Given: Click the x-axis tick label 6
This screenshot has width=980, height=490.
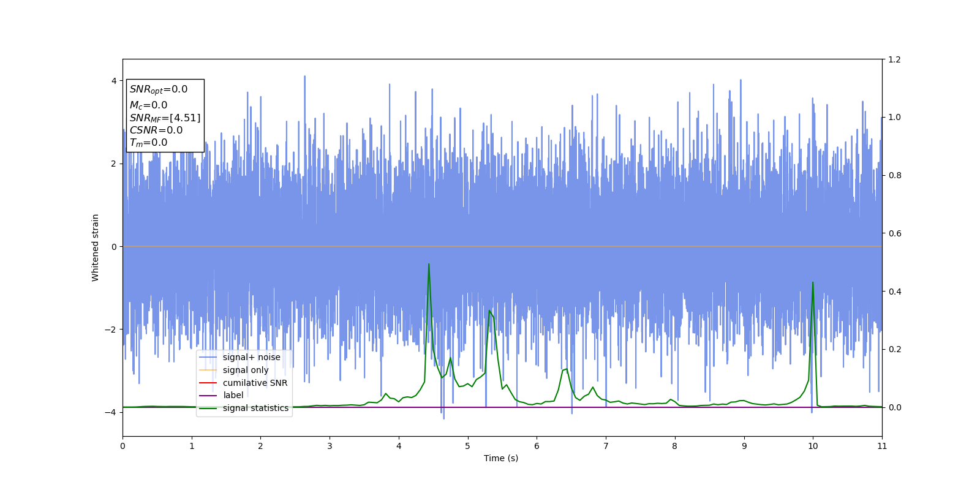Looking at the screenshot, I should tap(537, 446).
